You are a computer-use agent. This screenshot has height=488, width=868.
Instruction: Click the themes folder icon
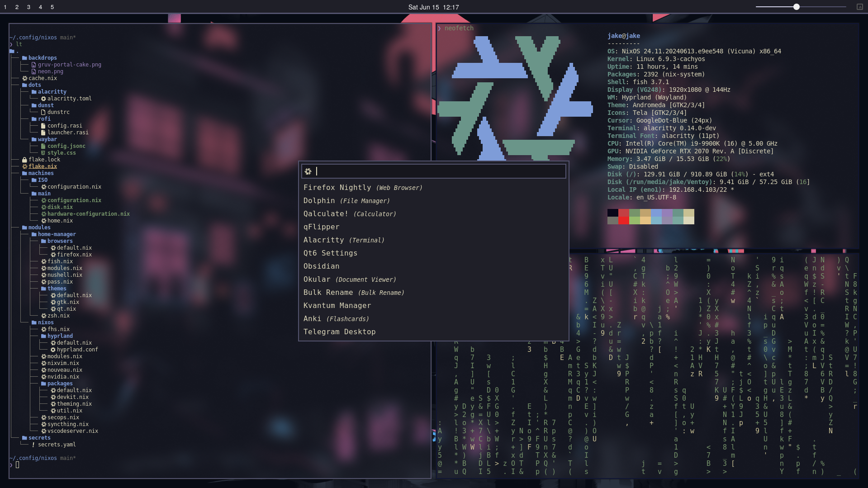click(x=43, y=289)
